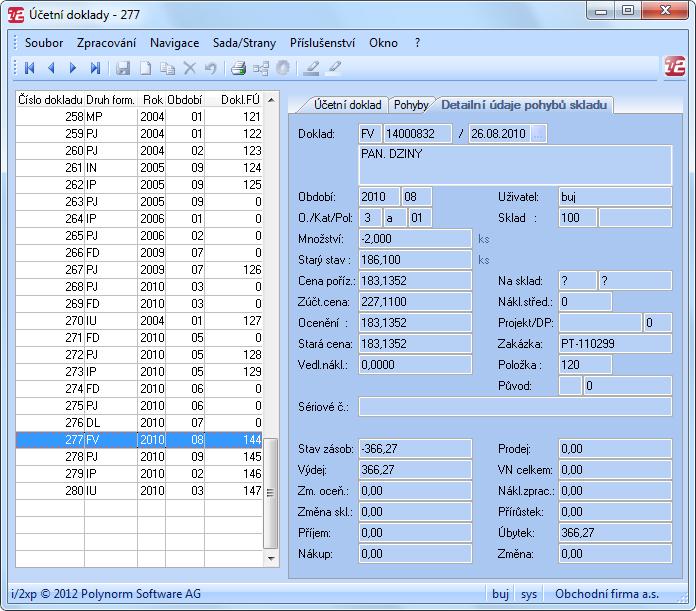Click the document list scrollbar thumb

pyautogui.click(x=271, y=493)
